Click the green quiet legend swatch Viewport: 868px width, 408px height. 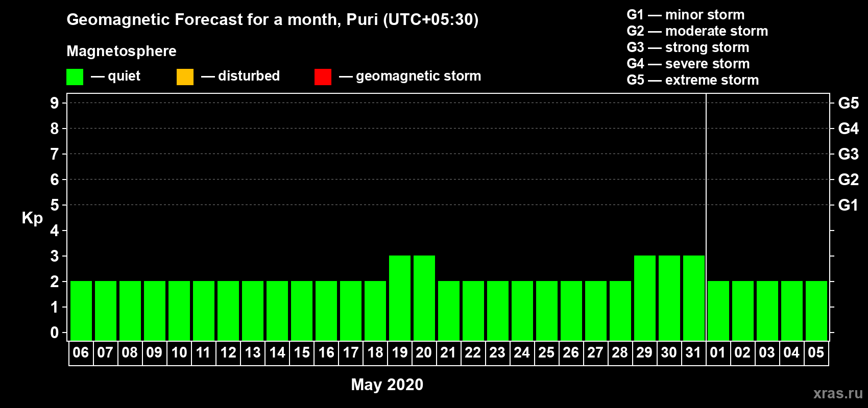coord(75,77)
